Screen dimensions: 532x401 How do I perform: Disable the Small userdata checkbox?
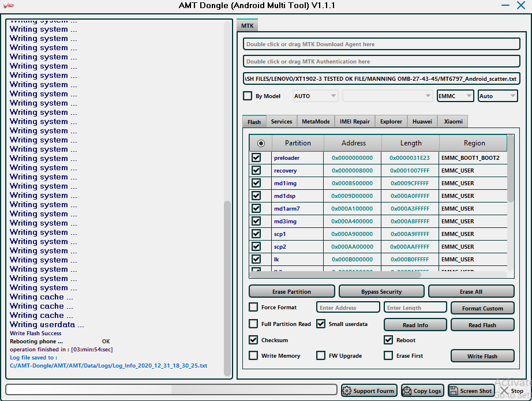coord(321,324)
